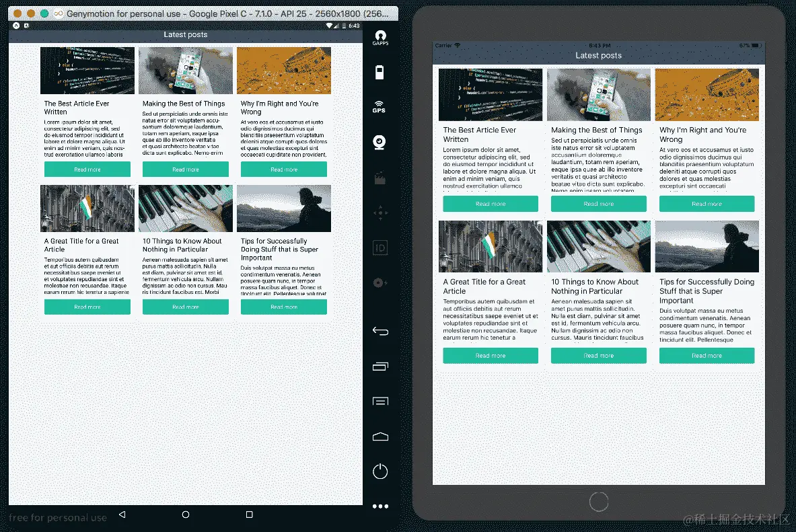Read more on Making the Best of Things, iPad
This screenshot has width=796, height=532.
(x=599, y=204)
